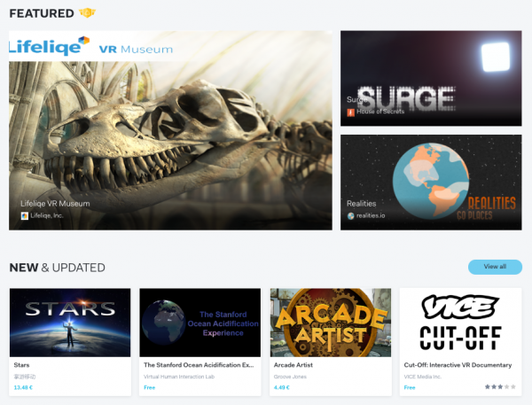Open the VICE Cut-Off thumbnail image
Viewport: 532px width, 405px height.
pyautogui.click(x=460, y=323)
